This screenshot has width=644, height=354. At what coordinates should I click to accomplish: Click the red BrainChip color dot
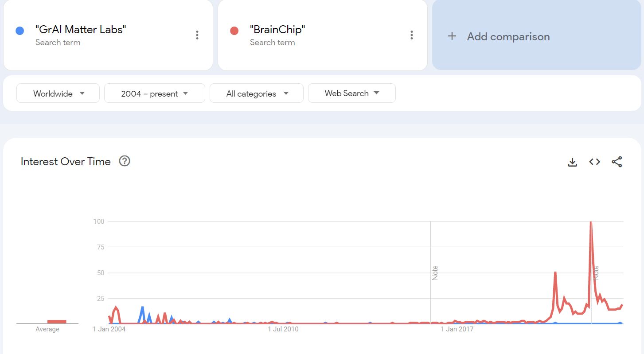point(234,31)
